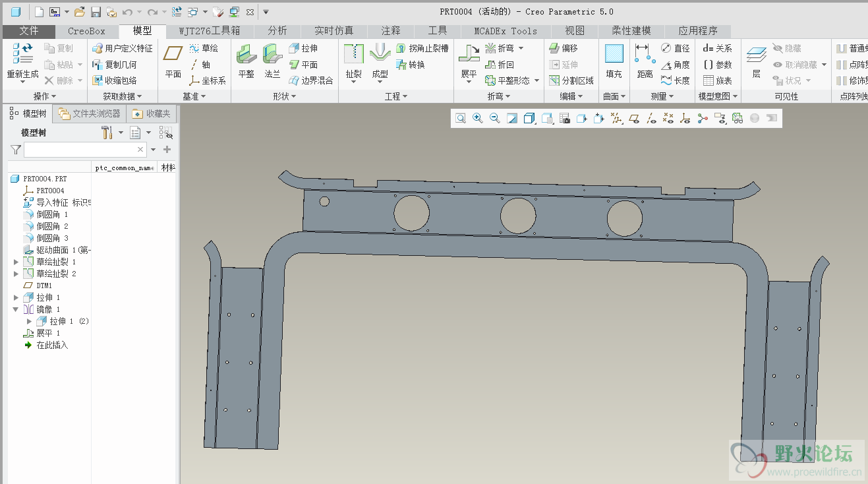Click the 边界混合 boundary blend tool
868x484 pixels.
(311, 80)
